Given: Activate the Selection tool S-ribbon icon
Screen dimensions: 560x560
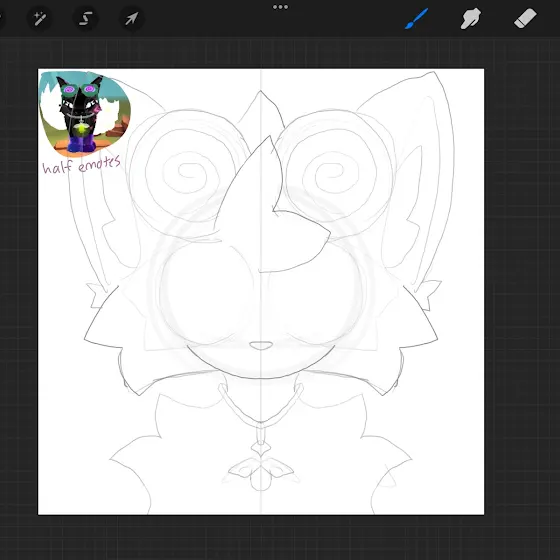Looking at the screenshot, I should 85,18.
